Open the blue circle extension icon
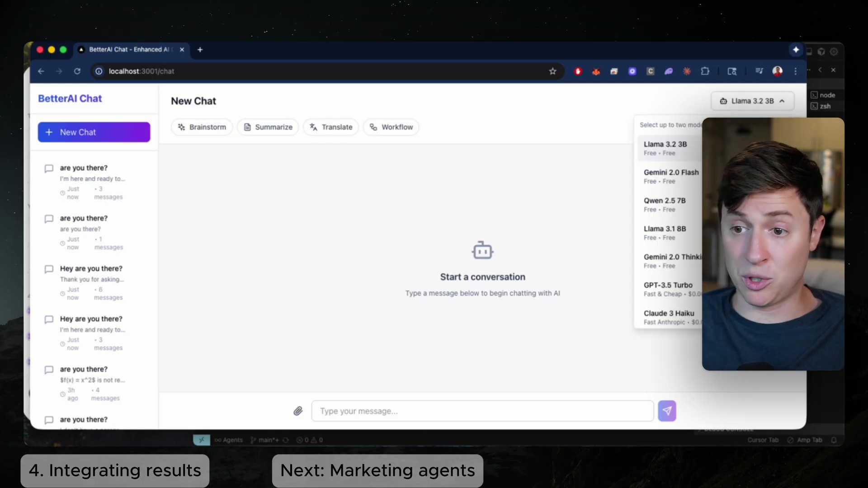The image size is (868, 488). tap(632, 71)
